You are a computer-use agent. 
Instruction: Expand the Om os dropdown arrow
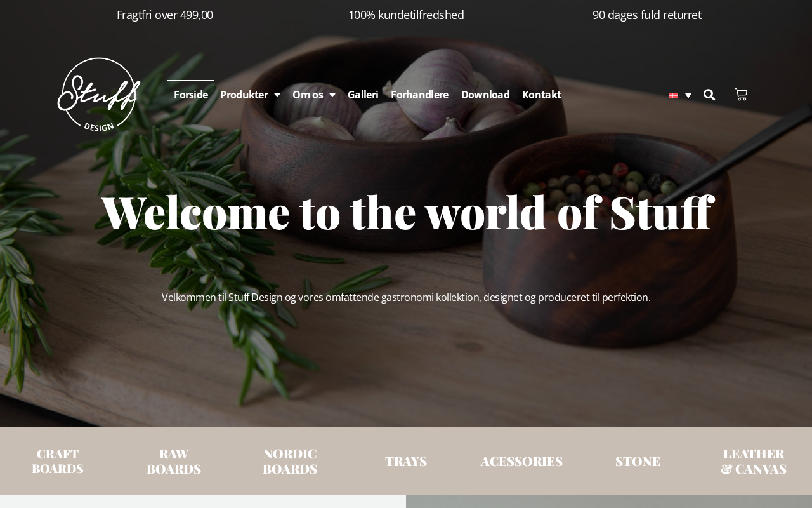pyautogui.click(x=332, y=95)
